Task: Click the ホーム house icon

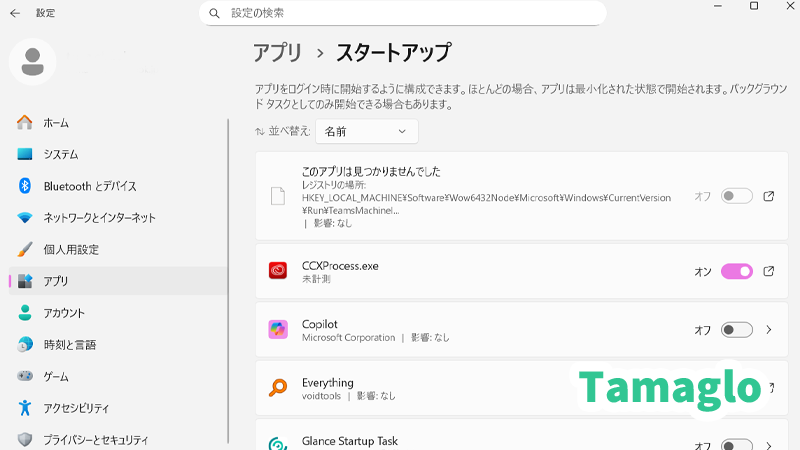Action: coord(24,122)
